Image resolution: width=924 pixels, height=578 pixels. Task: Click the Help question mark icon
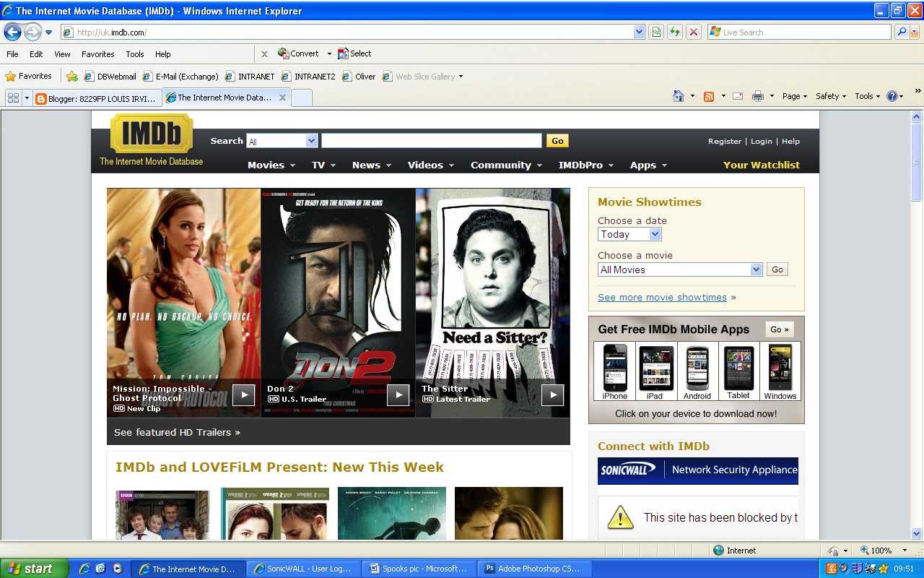click(x=892, y=96)
